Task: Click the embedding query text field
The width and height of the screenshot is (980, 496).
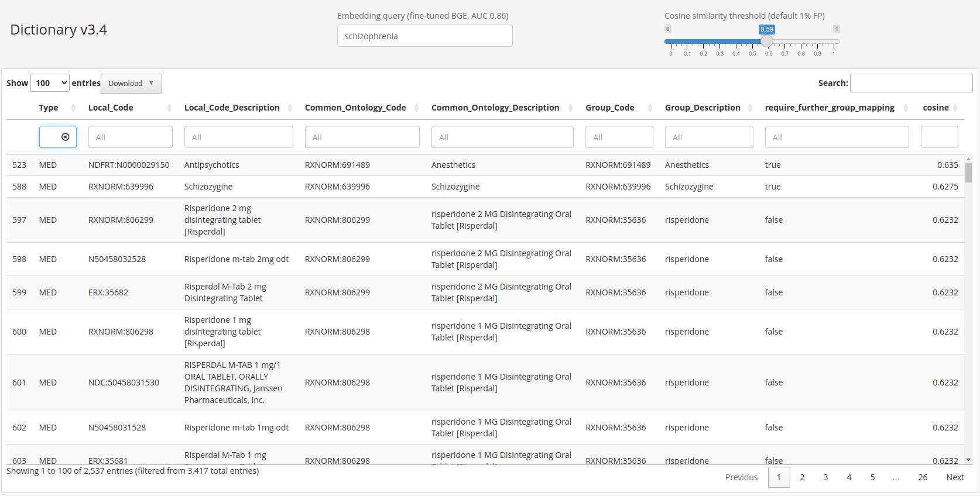Action: coord(424,36)
